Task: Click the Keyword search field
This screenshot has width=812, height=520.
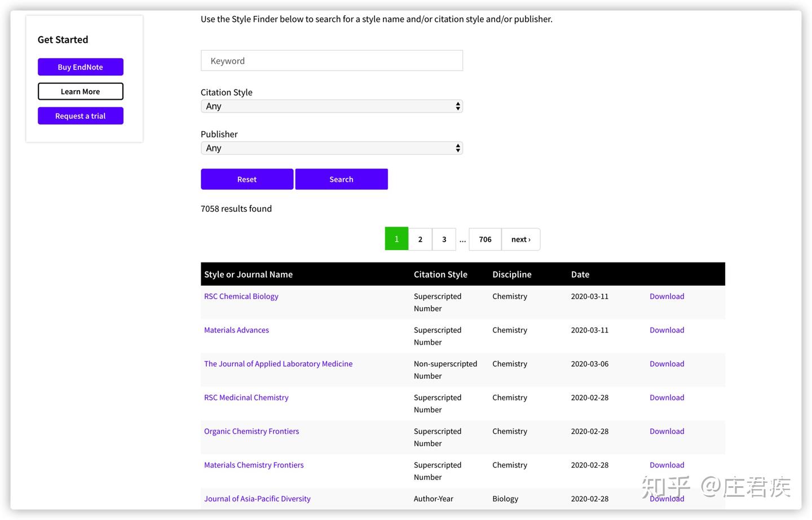Action: tap(332, 61)
